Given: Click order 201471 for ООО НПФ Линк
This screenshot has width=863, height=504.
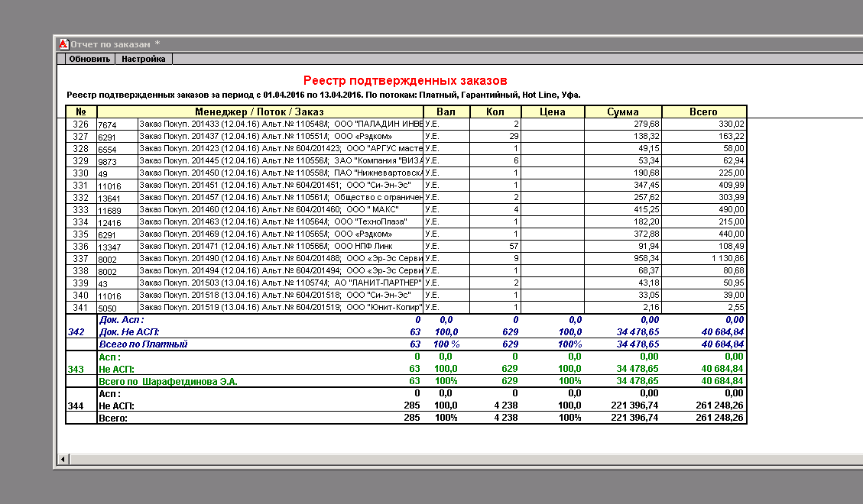Looking at the screenshot, I should point(280,246).
